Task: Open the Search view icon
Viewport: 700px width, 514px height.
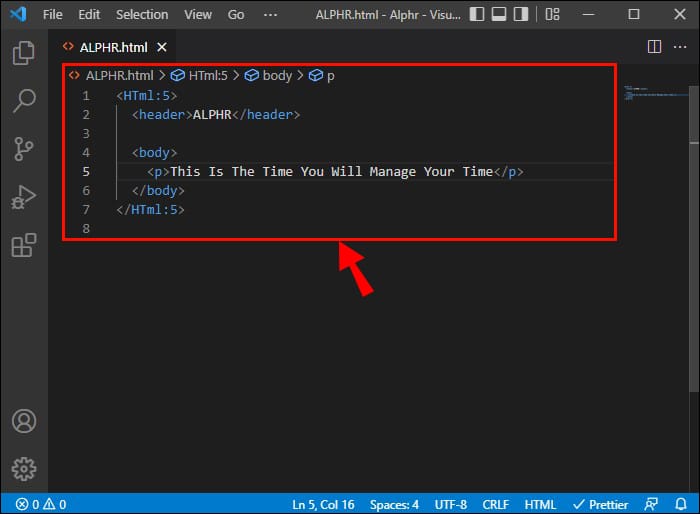Action: 23,100
